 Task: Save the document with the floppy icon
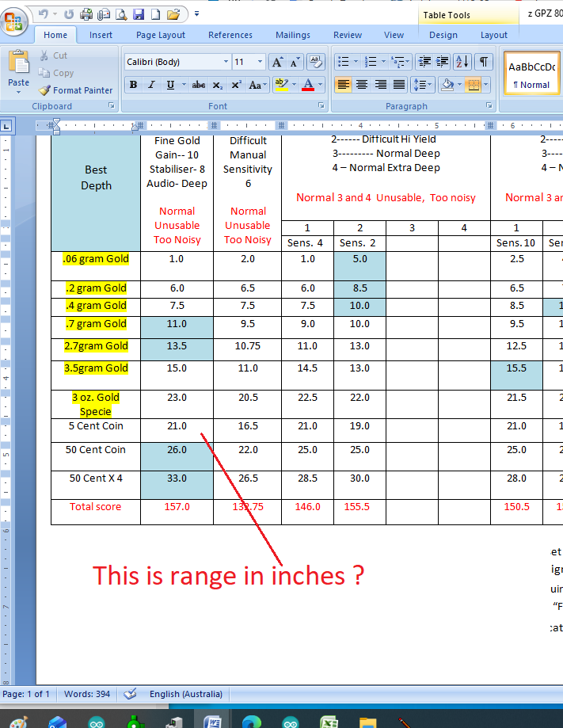(139, 14)
